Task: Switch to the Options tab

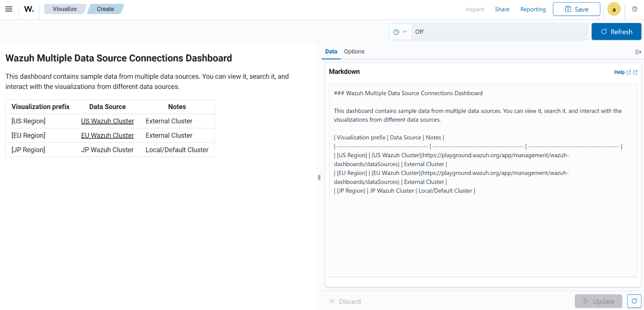Action: click(354, 51)
